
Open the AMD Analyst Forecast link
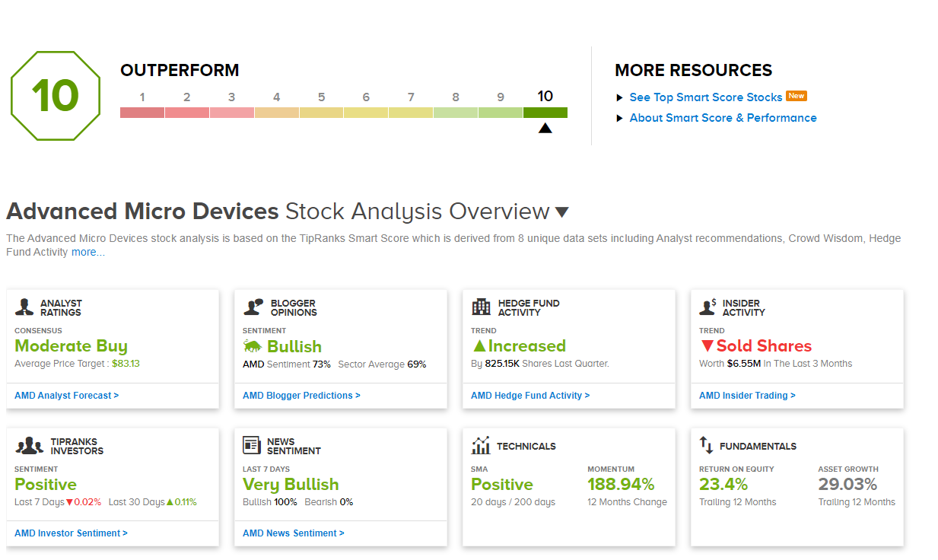coord(67,396)
